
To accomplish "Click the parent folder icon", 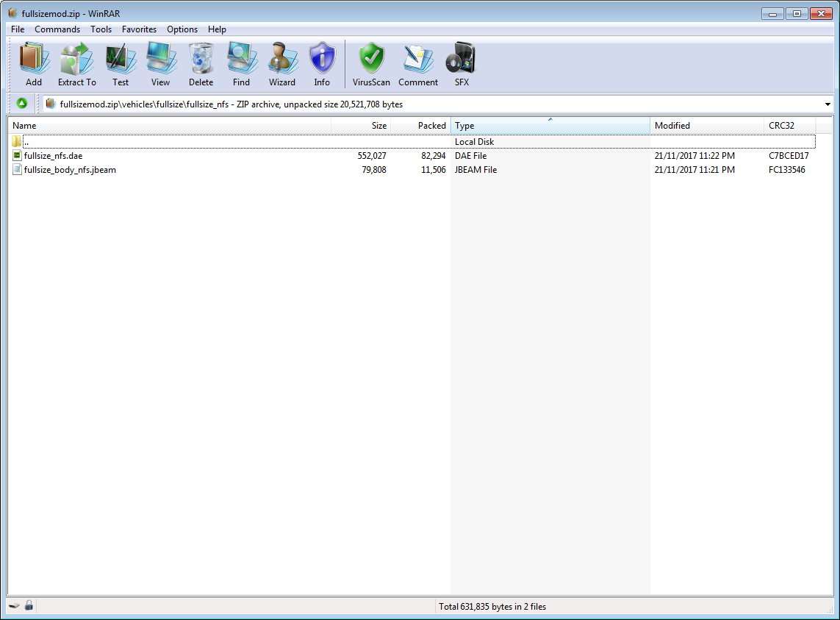I will pyautogui.click(x=17, y=142).
